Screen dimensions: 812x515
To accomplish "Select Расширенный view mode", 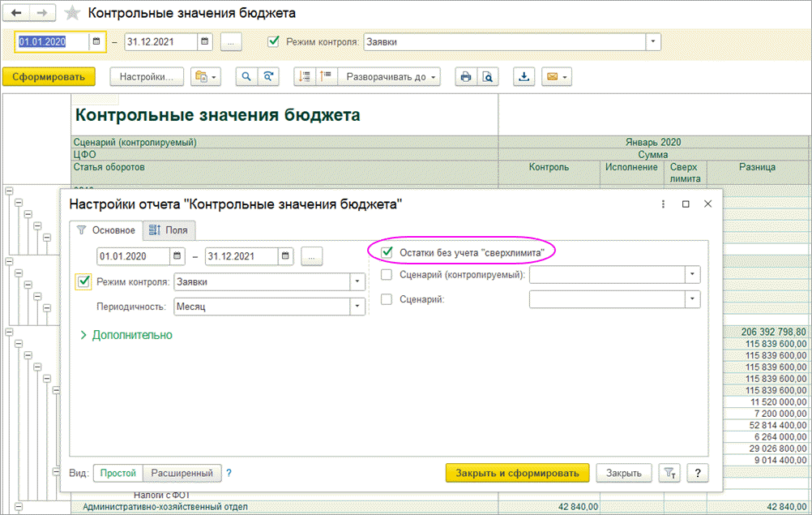I will click(x=182, y=473).
